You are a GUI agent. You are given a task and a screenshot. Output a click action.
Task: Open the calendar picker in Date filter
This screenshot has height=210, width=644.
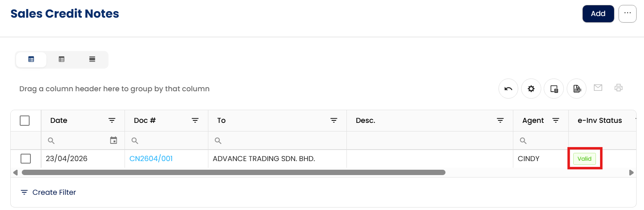coord(113,141)
